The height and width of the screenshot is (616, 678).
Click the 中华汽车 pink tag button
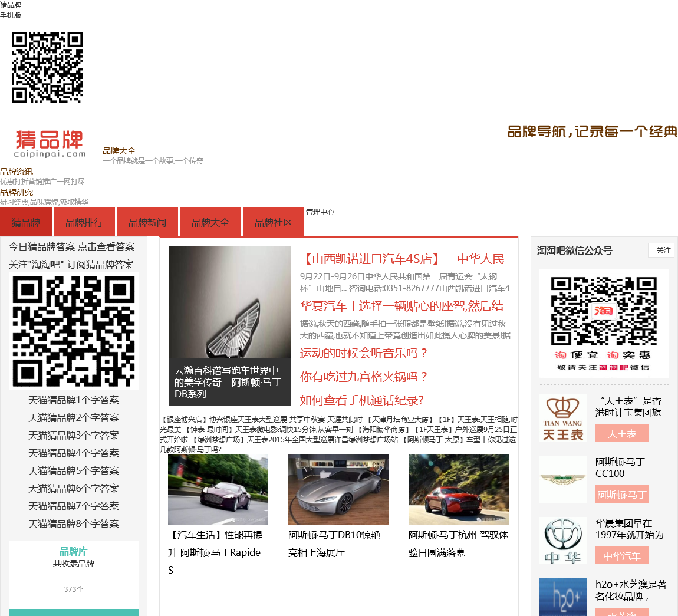pyautogui.click(x=622, y=556)
